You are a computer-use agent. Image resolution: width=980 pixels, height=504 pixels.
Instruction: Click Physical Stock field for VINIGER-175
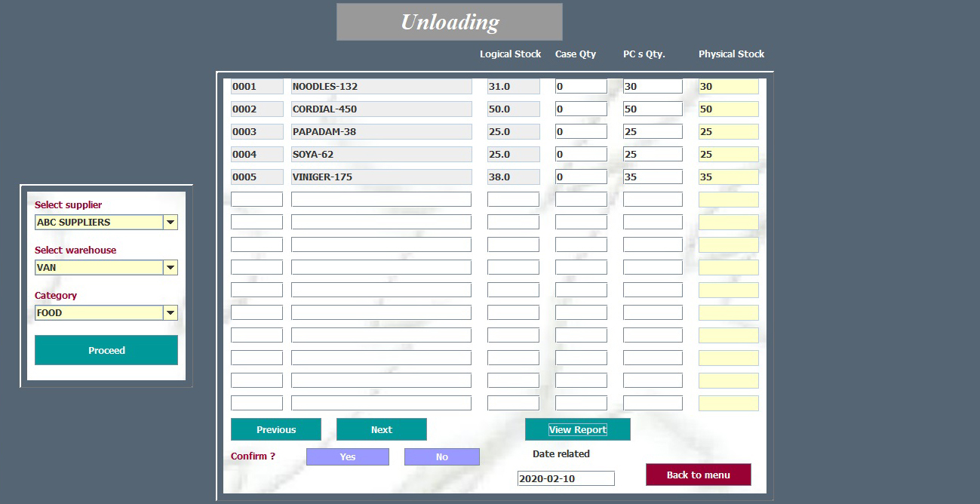coord(728,177)
